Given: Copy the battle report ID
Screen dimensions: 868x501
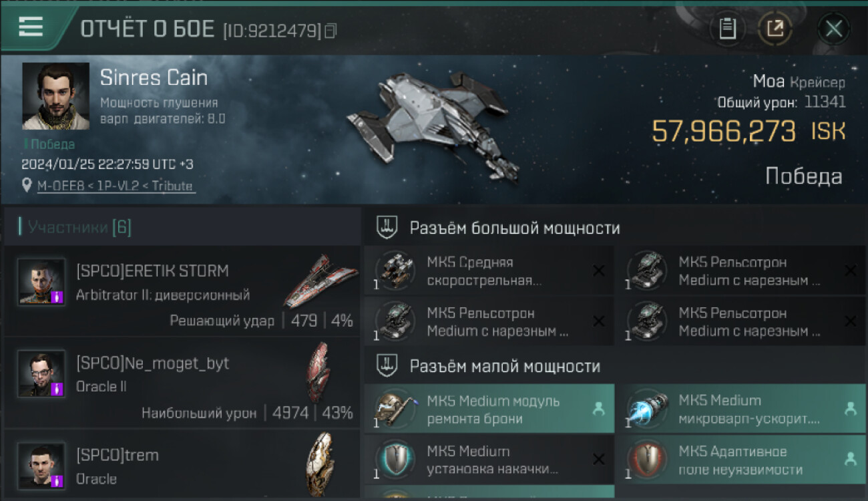Looking at the screenshot, I should [x=331, y=31].
